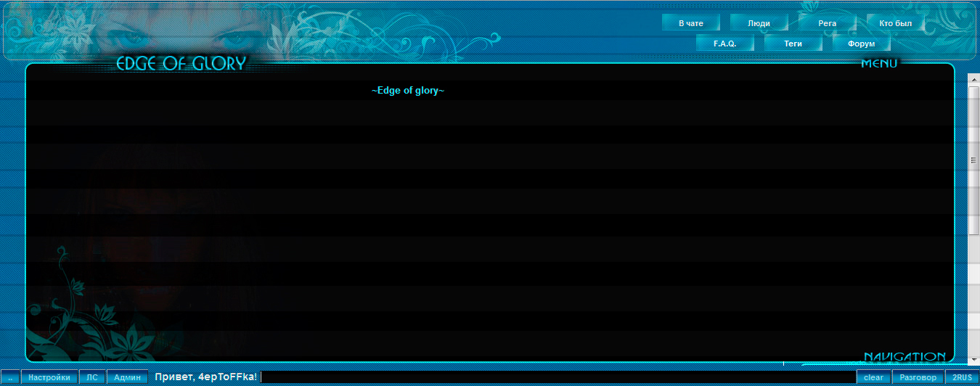Click the "Теги" tags button
The height and width of the screenshot is (386, 980).
click(793, 44)
